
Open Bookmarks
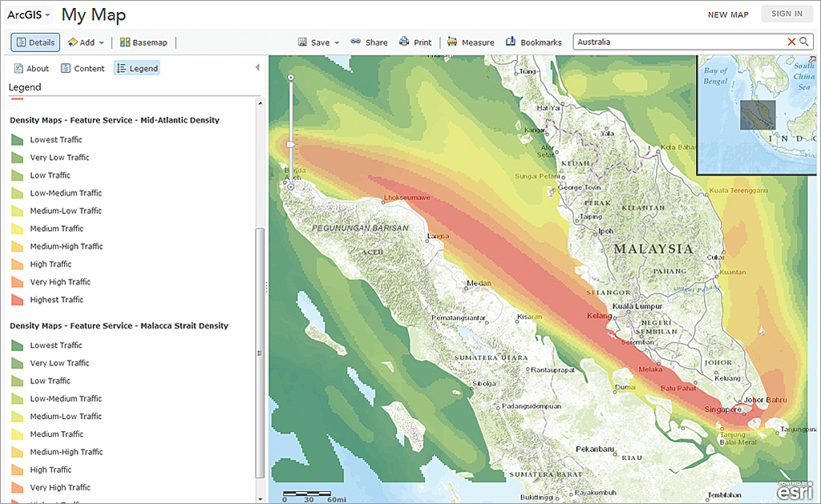coord(533,42)
